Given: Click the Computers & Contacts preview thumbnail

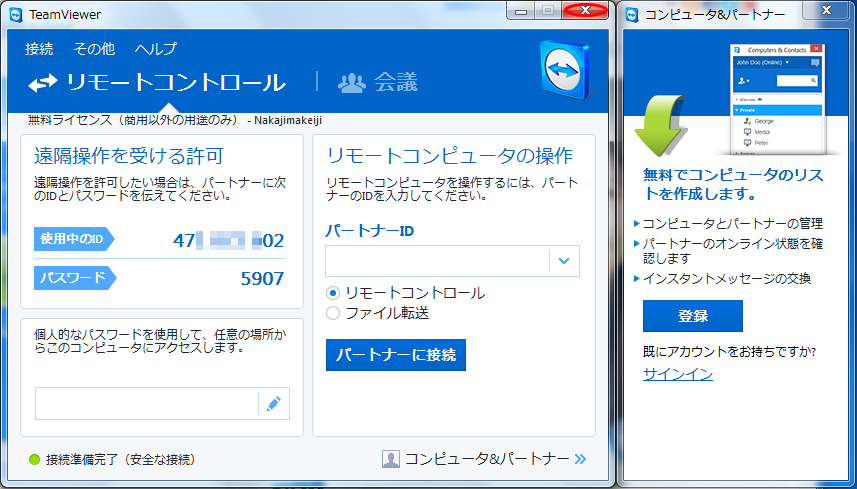Looking at the screenshot, I should [x=777, y=99].
